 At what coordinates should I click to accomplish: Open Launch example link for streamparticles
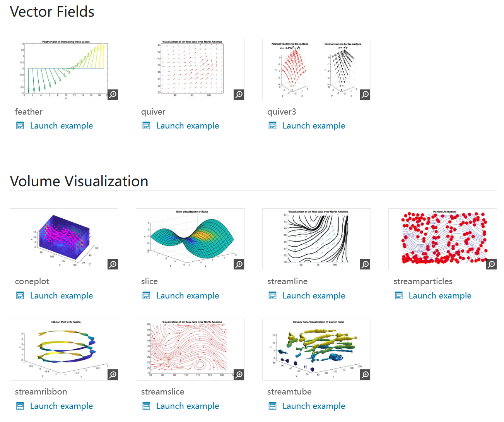(440, 296)
